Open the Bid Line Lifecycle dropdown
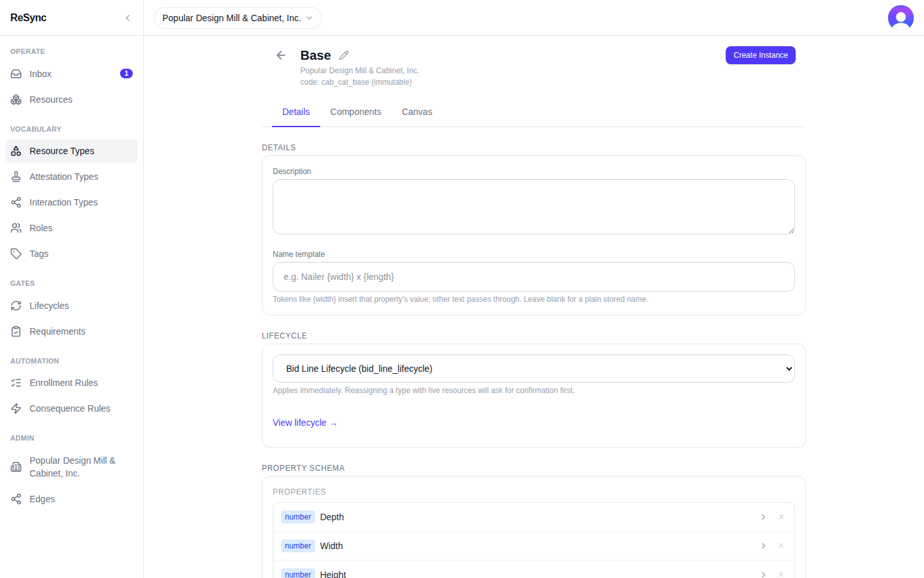This screenshot has width=924, height=578. pos(534,369)
